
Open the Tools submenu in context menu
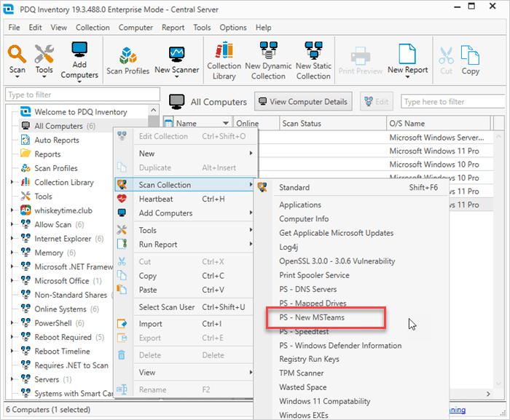pyautogui.click(x=184, y=230)
